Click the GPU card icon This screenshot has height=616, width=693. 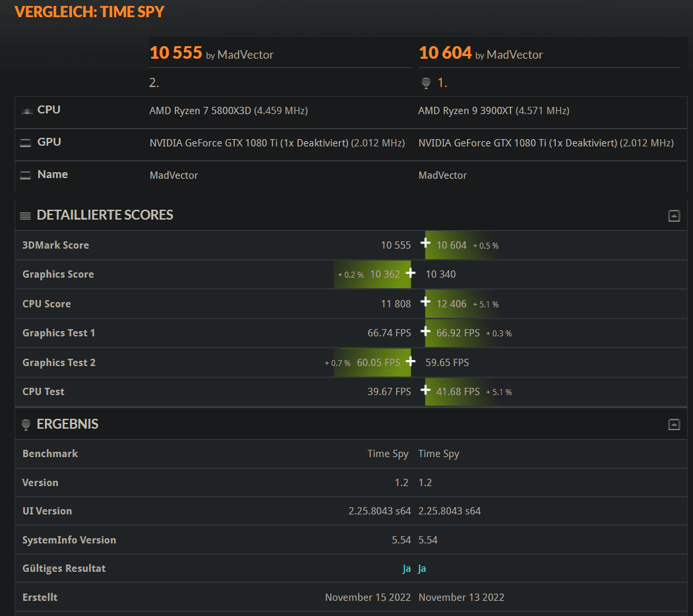[x=26, y=143]
